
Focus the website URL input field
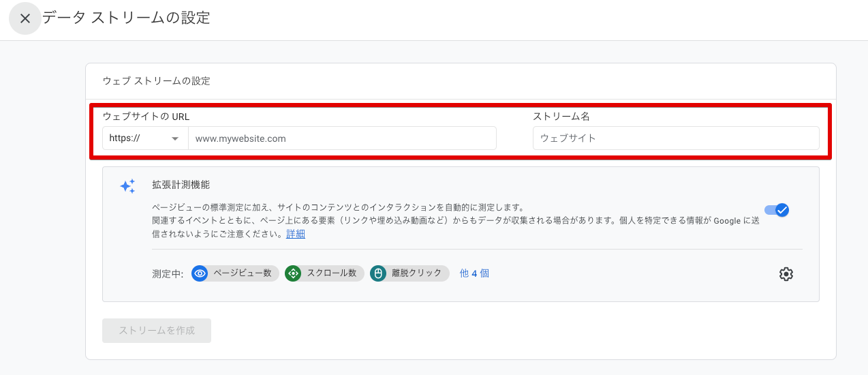342,138
